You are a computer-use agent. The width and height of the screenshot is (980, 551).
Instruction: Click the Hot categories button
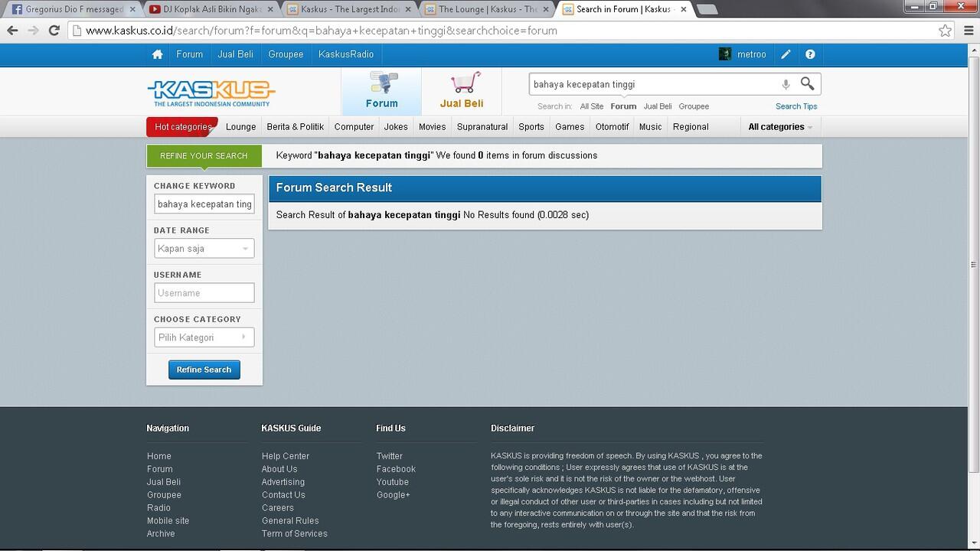click(182, 127)
